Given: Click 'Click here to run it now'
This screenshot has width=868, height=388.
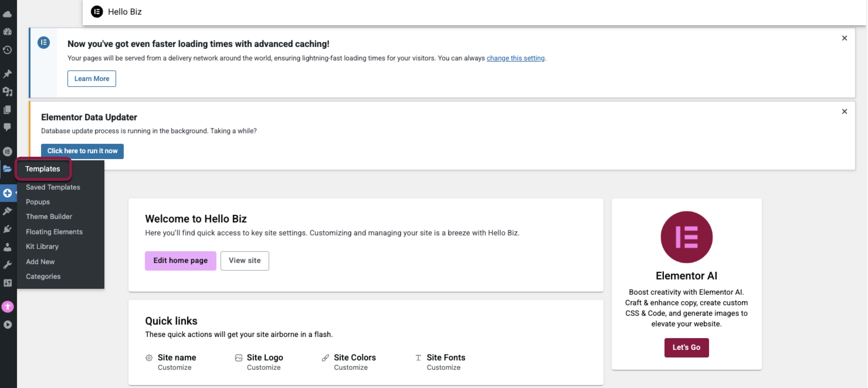Looking at the screenshot, I should click(x=82, y=151).
